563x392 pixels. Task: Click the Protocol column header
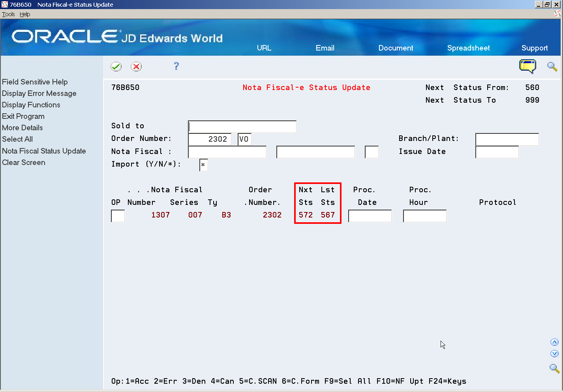click(497, 203)
